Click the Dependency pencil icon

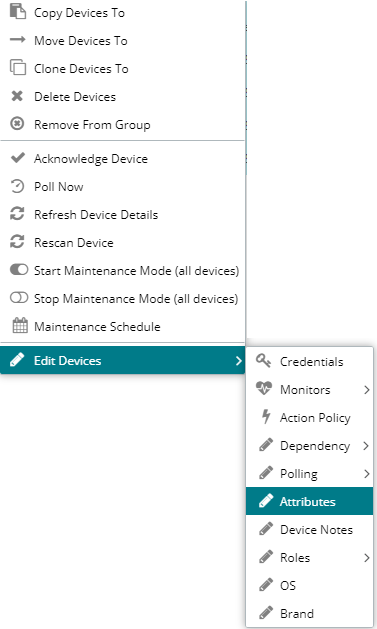[x=266, y=445]
